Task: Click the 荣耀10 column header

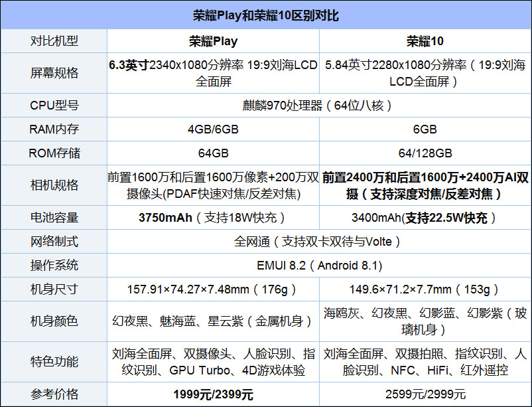Action: click(x=425, y=41)
